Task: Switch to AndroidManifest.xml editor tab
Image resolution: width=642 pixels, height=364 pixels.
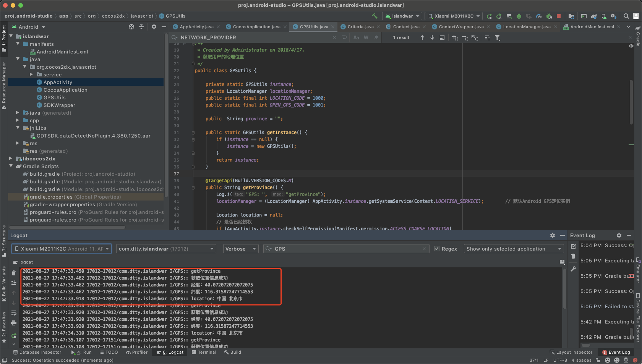Action: point(592,27)
